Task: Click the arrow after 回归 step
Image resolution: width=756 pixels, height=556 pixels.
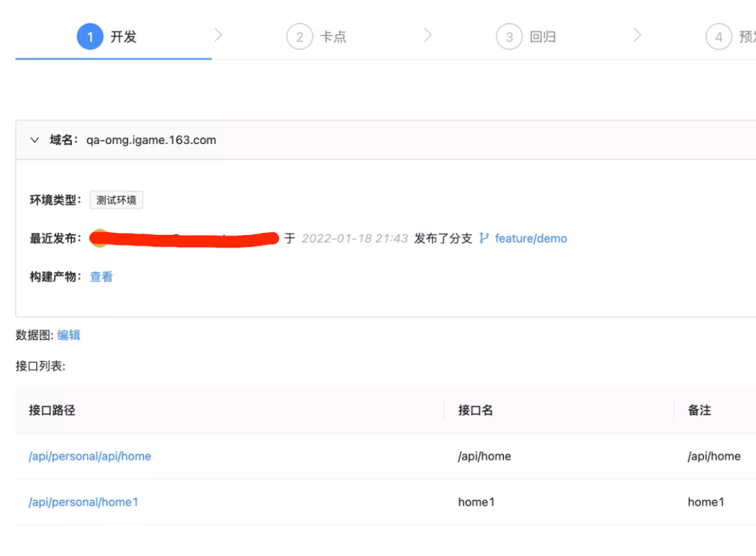Action: (x=638, y=35)
